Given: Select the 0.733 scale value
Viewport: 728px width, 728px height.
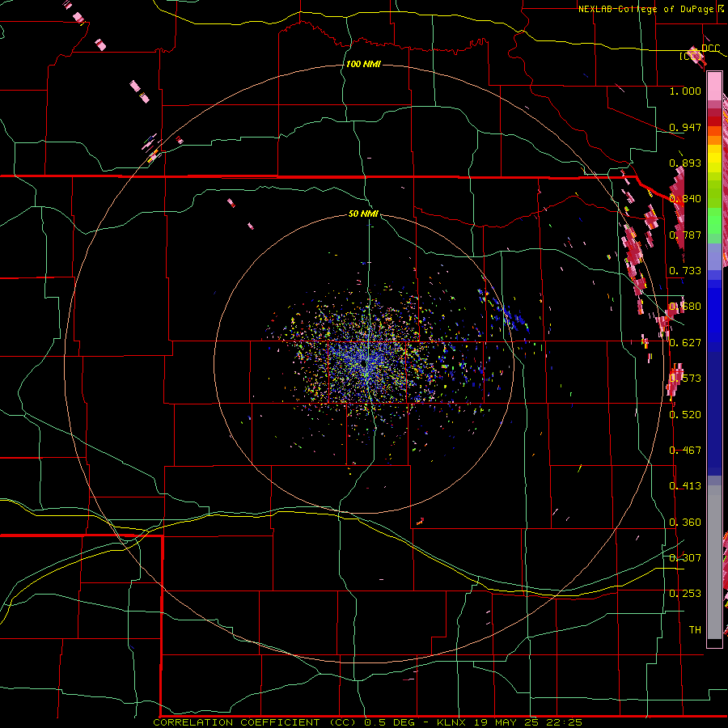Looking at the screenshot, I should [685, 271].
